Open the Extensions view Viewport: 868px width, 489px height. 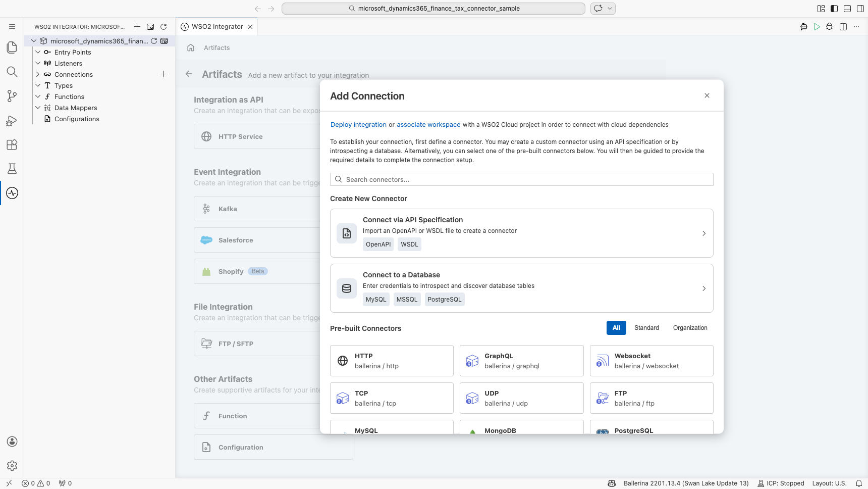(x=12, y=144)
